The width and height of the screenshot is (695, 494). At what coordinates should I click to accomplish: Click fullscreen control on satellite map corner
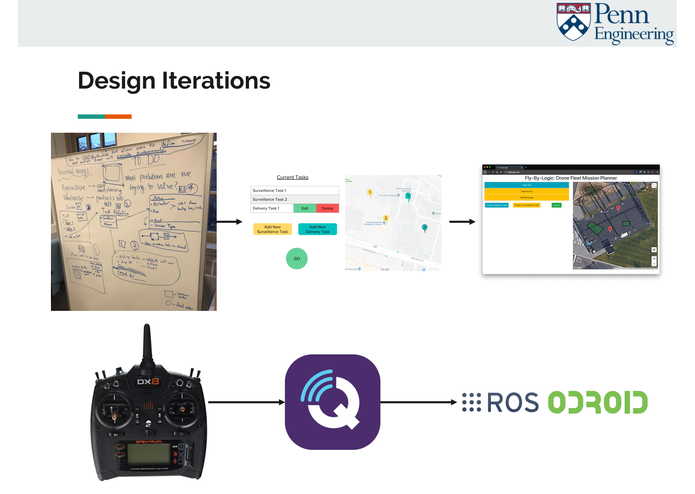(x=654, y=186)
